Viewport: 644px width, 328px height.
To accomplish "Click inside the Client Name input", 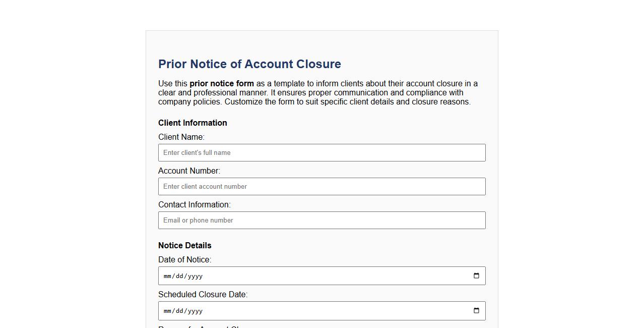I will pyautogui.click(x=321, y=152).
